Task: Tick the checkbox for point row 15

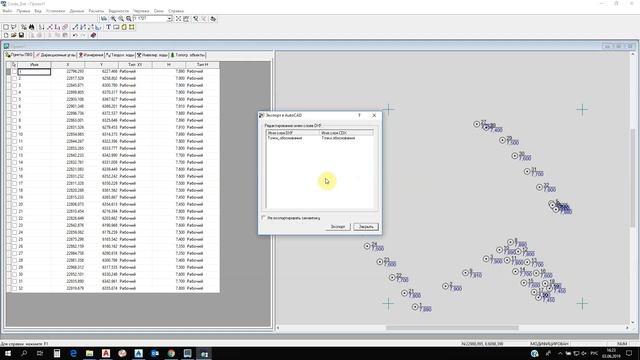Action: [14, 169]
